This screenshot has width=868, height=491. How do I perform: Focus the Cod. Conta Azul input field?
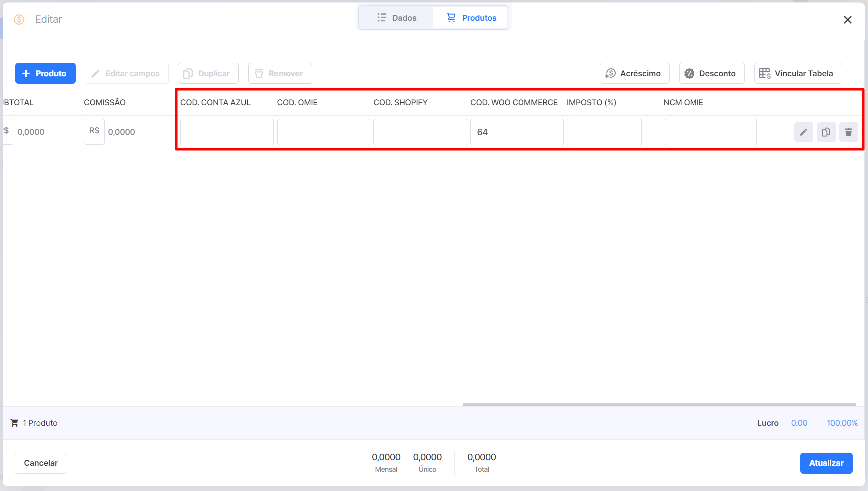point(227,132)
